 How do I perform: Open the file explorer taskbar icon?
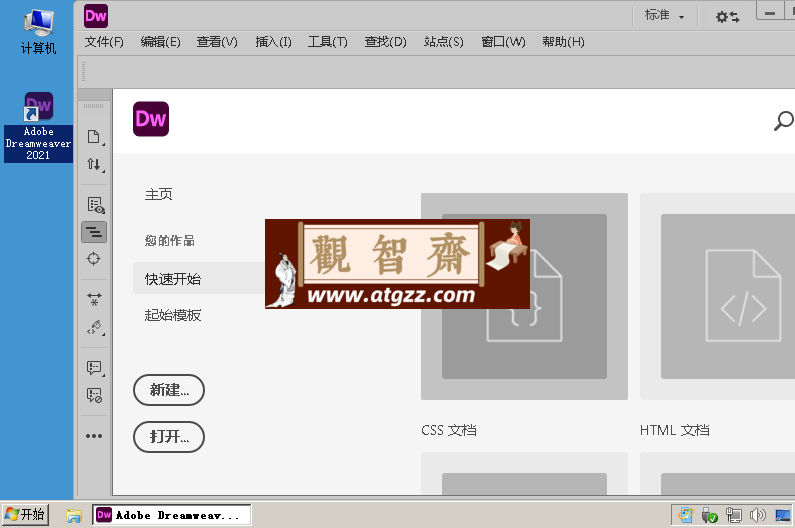74,516
